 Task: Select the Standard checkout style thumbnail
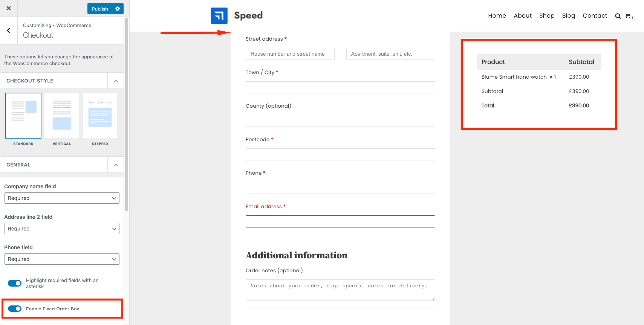[x=23, y=116]
